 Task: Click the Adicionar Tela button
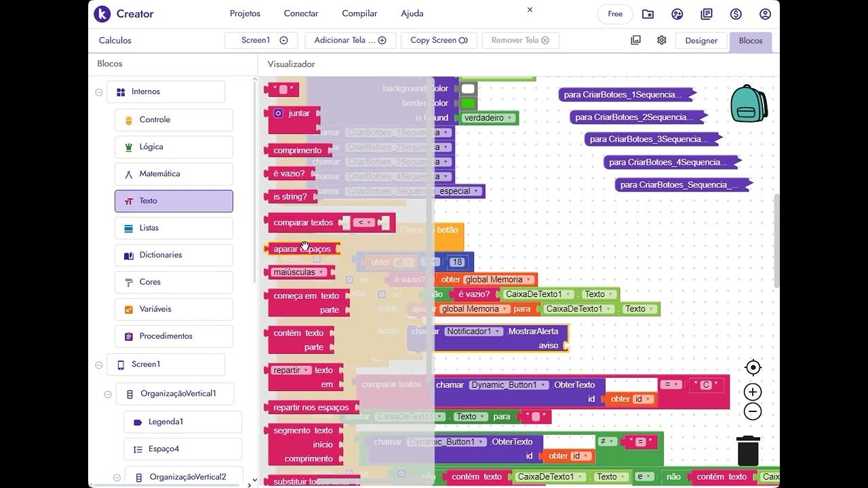click(350, 40)
